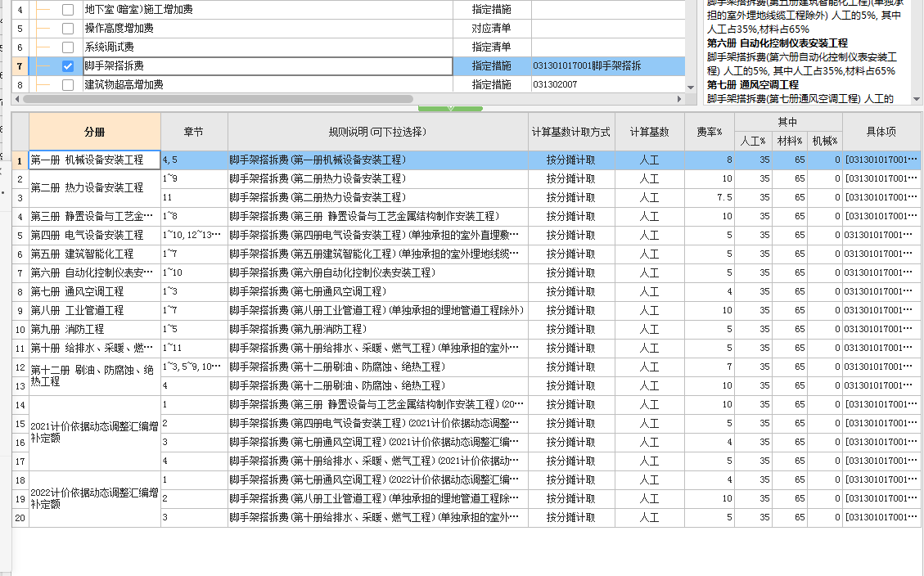Click the left arrow of the upper horizontal scrollbar

pyautogui.click(x=17, y=99)
